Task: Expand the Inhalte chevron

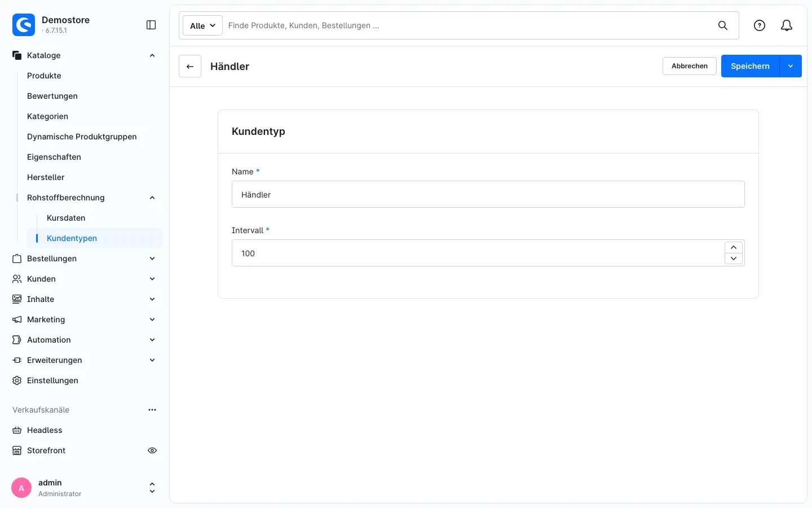Action: pos(152,299)
